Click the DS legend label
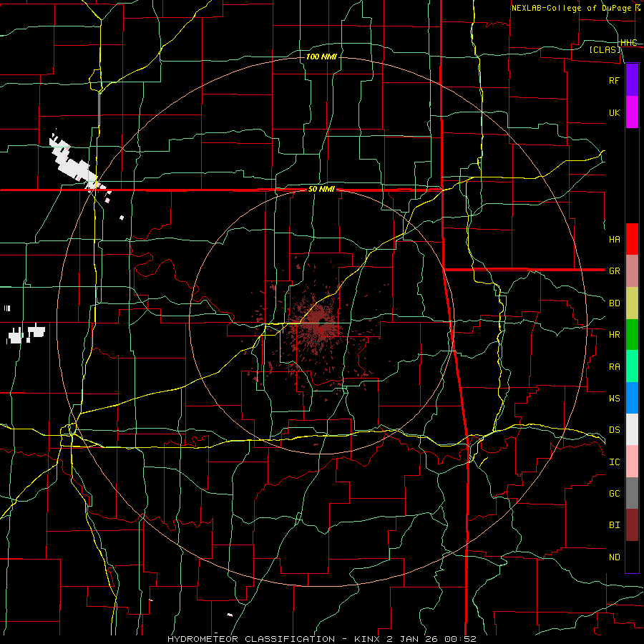 (x=614, y=430)
